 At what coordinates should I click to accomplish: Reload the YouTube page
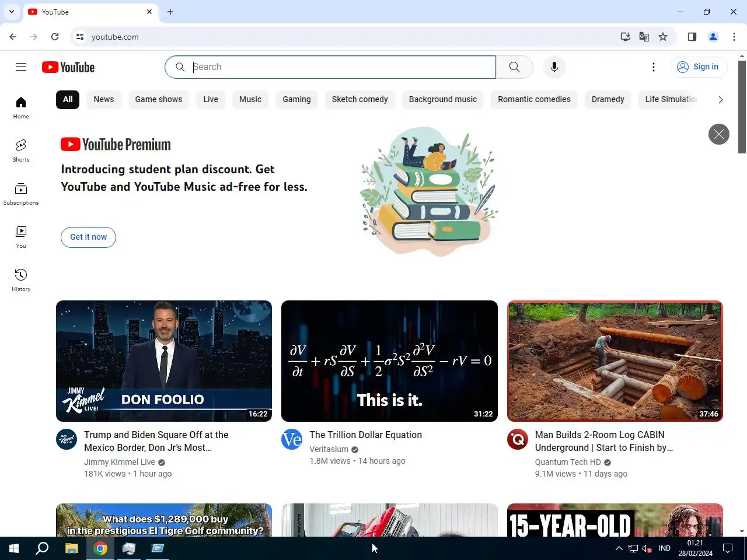point(55,37)
